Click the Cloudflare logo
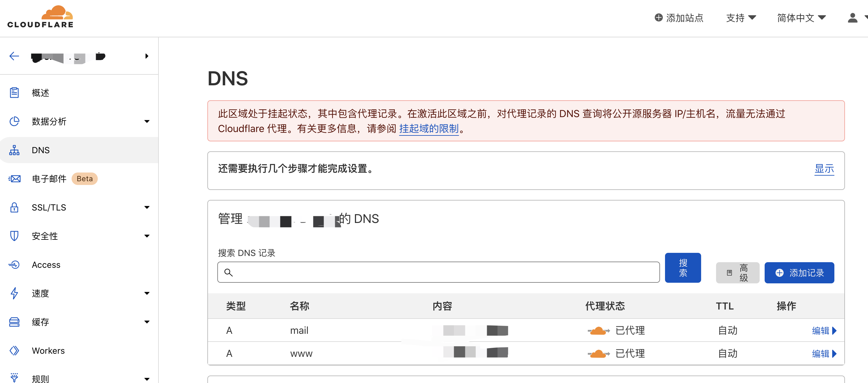Image resolution: width=868 pixels, height=383 pixels. click(x=40, y=17)
